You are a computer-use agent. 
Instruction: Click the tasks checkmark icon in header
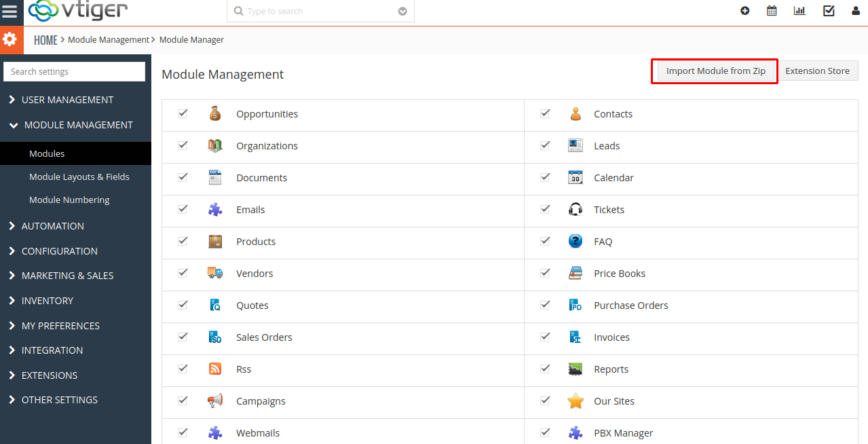[x=829, y=11]
